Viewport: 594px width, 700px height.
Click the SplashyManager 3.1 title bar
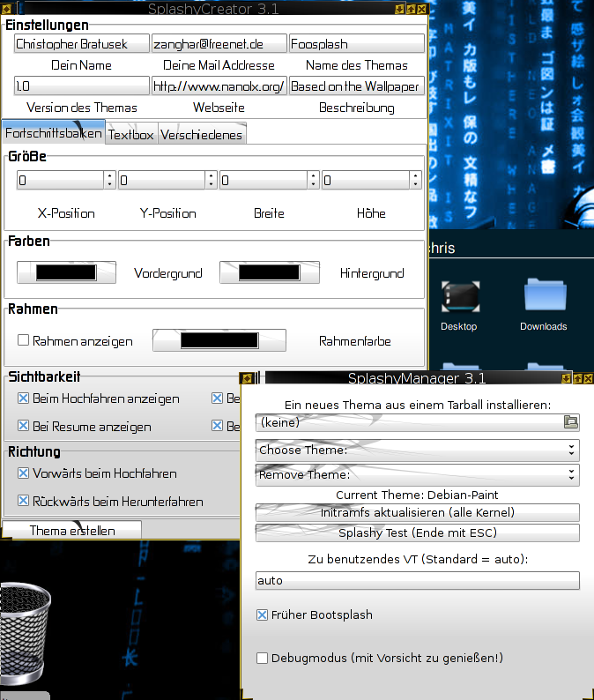(415, 378)
